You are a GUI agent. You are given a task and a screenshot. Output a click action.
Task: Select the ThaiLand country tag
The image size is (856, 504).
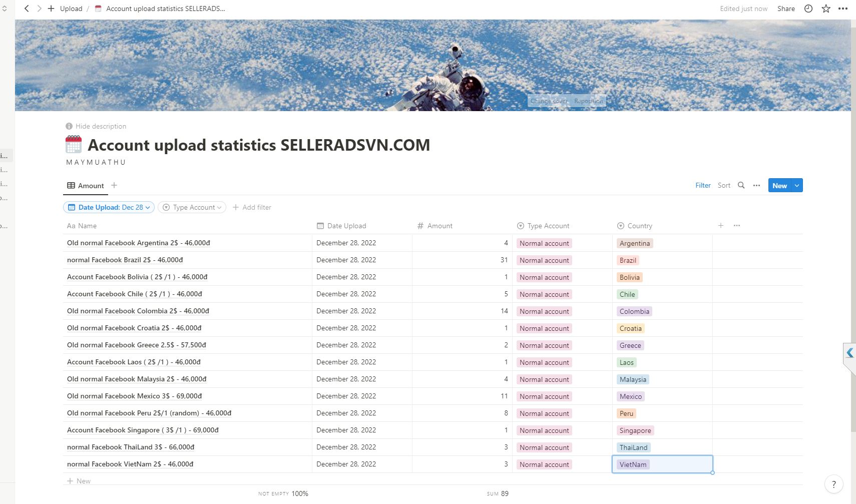tap(633, 447)
